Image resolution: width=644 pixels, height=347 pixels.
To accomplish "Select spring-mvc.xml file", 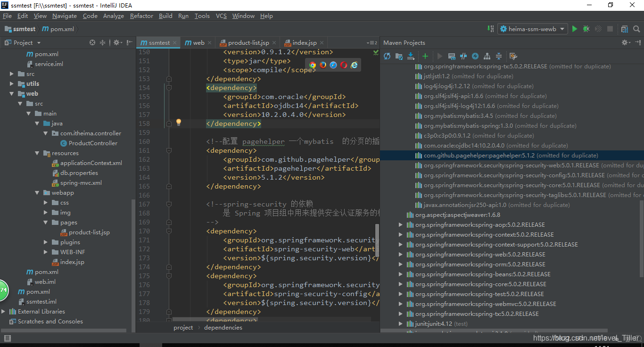I will (81, 183).
